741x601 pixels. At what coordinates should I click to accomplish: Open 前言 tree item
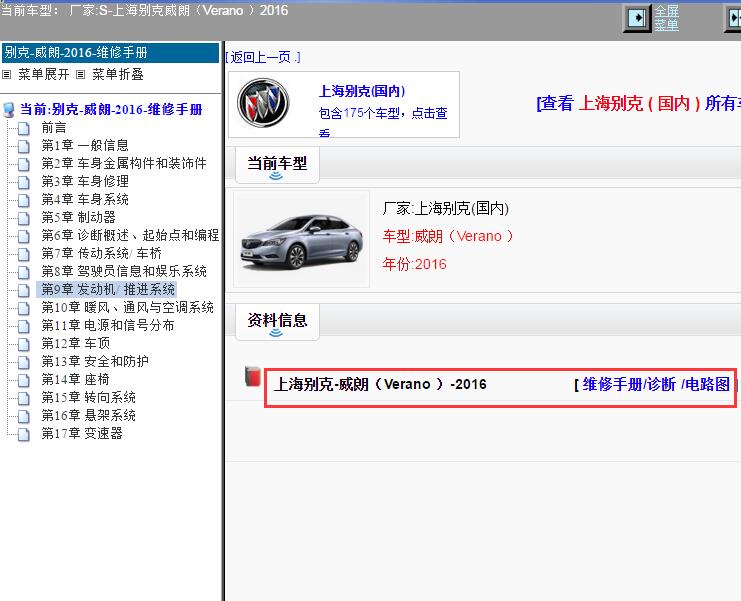[x=54, y=128]
